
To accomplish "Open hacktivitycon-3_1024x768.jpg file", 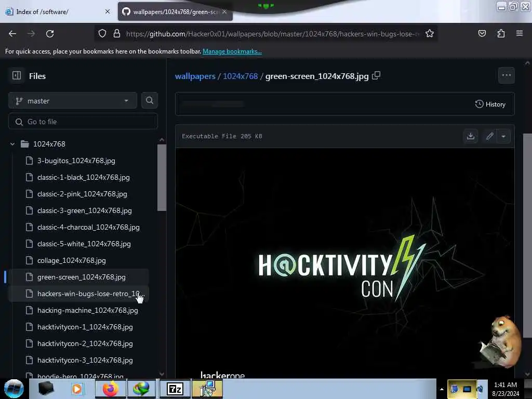I will coord(85,360).
